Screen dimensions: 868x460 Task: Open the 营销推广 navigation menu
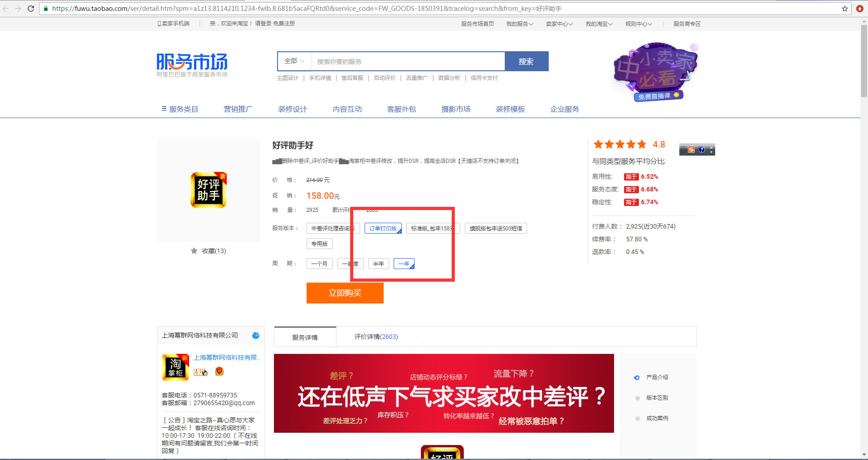pyautogui.click(x=238, y=109)
